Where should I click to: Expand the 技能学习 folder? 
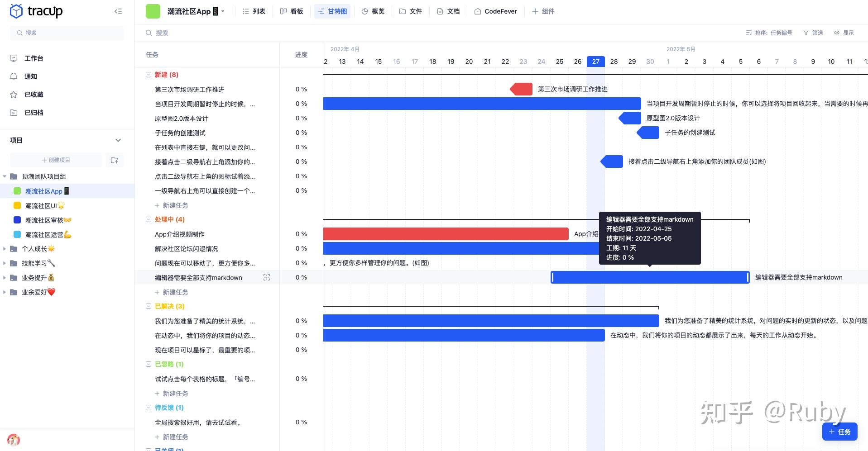[x=5, y=263]
